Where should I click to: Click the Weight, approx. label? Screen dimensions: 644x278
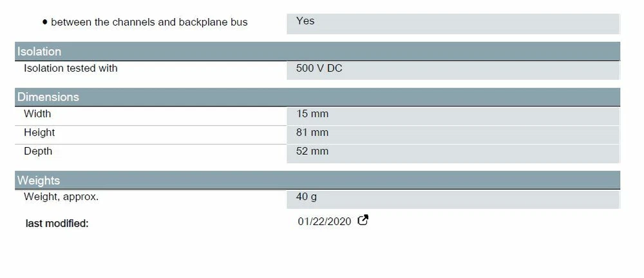(x=61, y=197)
